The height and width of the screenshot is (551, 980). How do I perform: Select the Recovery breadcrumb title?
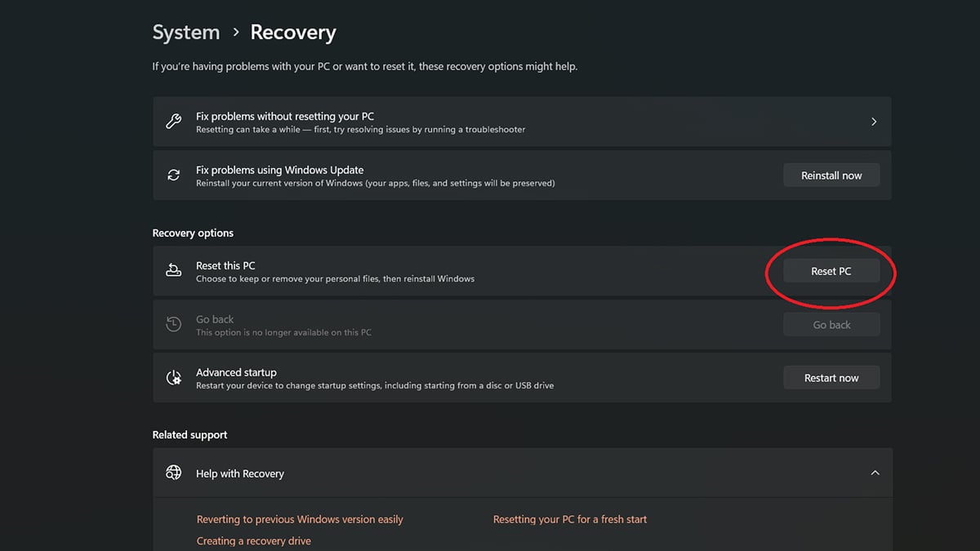point(293,33)
